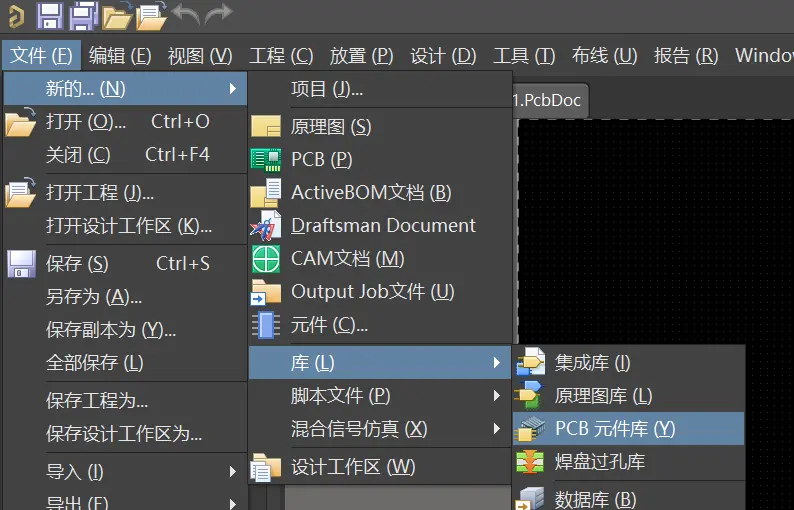794x510 pixels.
Task: Choose 打开 (O) Ctrl+O entry
Action: [x=125, y=122]
